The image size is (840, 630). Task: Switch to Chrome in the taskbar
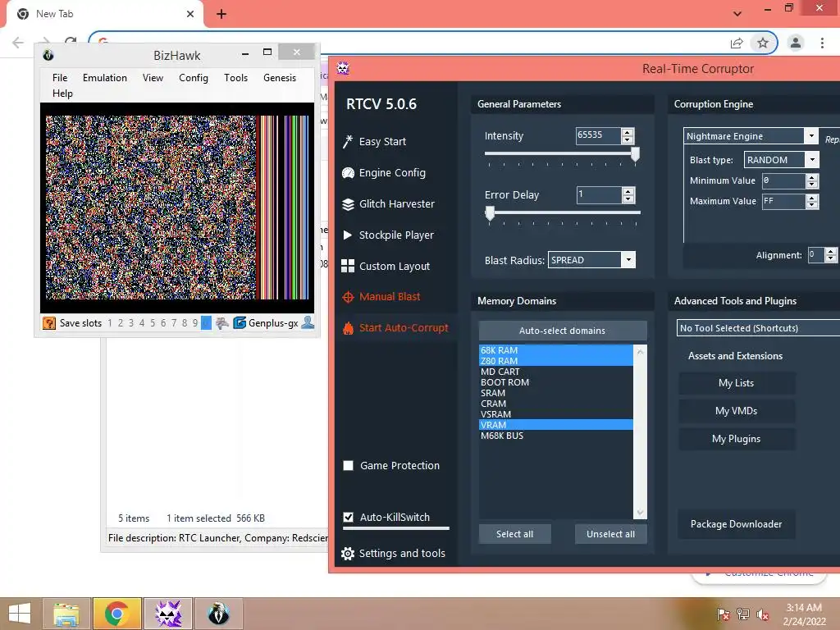[116, 614]
